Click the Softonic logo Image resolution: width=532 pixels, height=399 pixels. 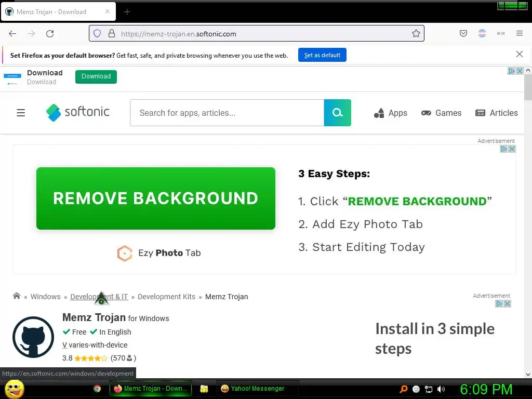[78, 112]
